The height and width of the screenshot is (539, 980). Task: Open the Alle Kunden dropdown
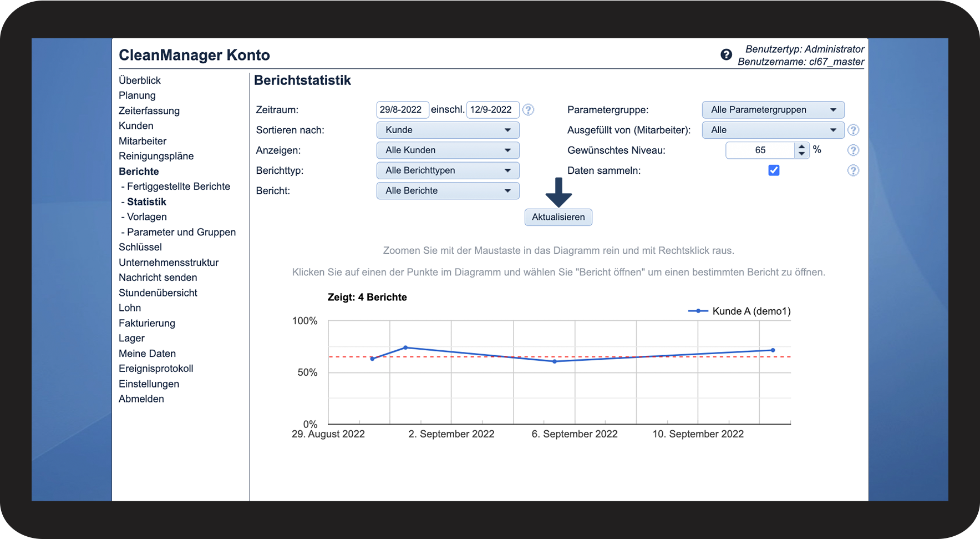[448, 150]
